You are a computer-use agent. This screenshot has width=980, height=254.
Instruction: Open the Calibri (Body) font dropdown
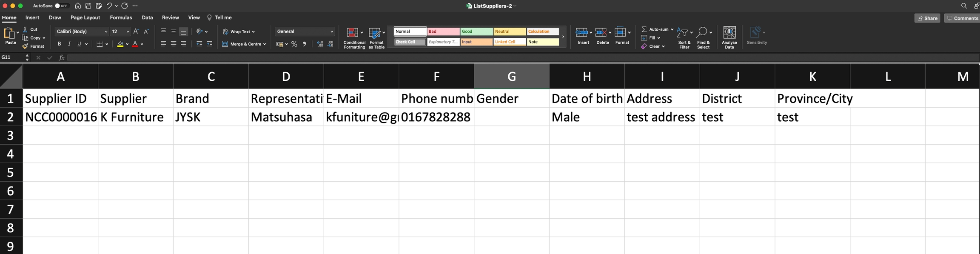point(106,32)
